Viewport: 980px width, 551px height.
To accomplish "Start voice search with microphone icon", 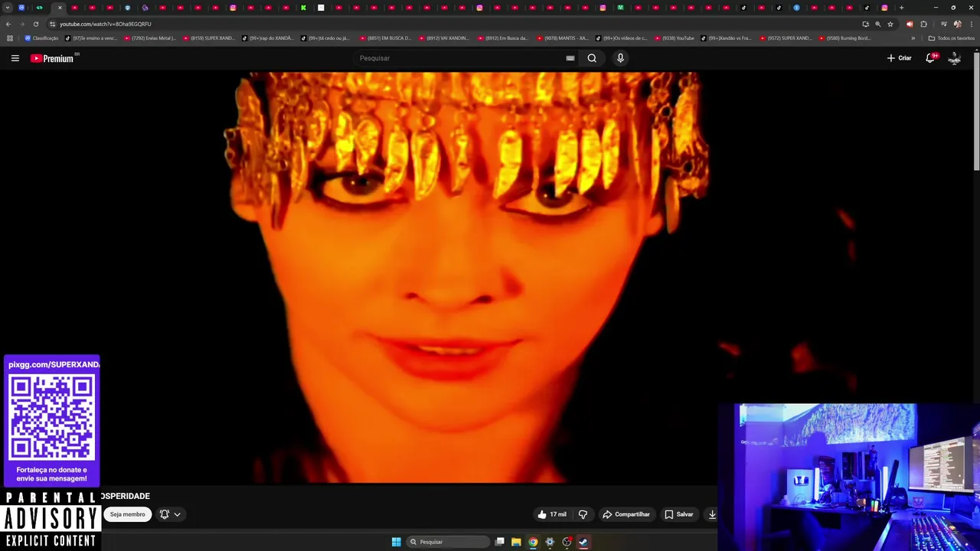I will (620, 58).
